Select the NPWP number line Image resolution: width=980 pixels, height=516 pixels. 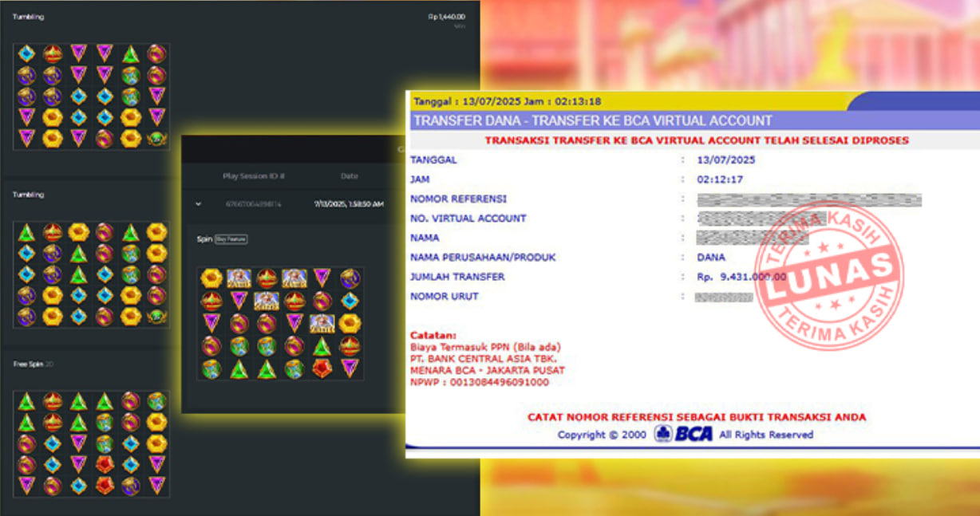point(480,382)
